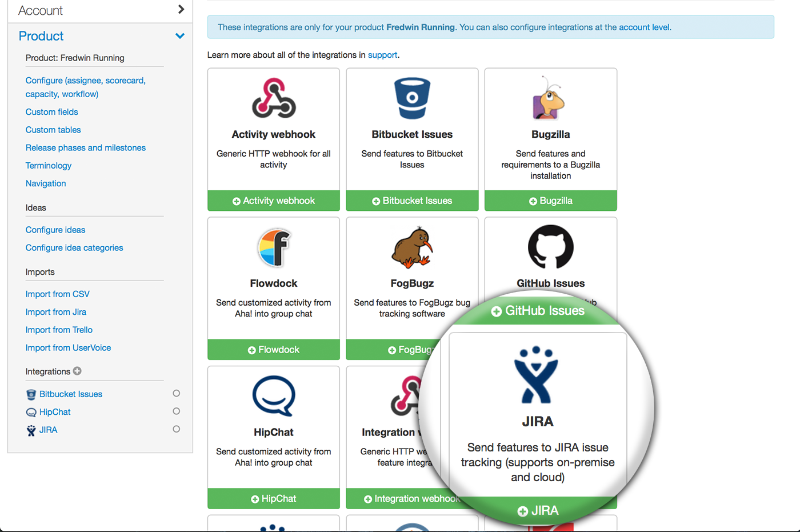This screenshot has height=532, width=800.
Task: Choose Import from UserVoice
Action: coord(68,347)
